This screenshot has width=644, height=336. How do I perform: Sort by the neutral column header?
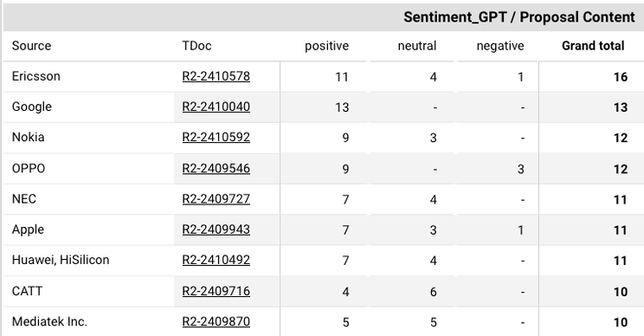[417, 46]
